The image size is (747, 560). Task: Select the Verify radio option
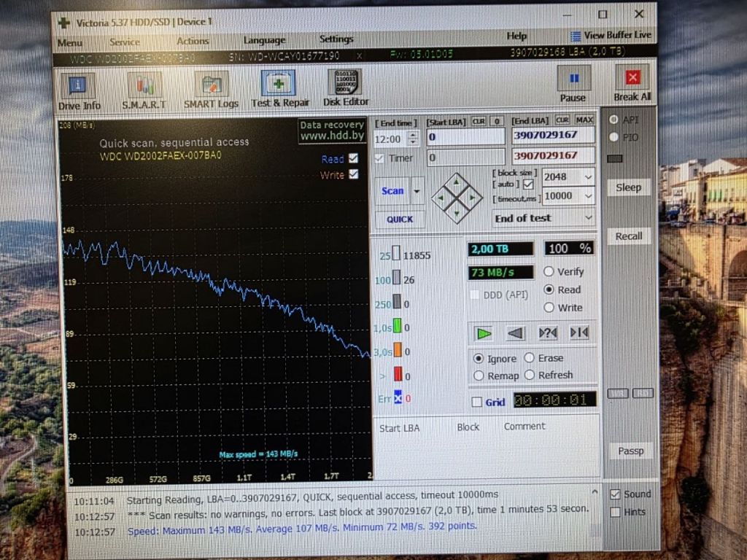(549, 271)
